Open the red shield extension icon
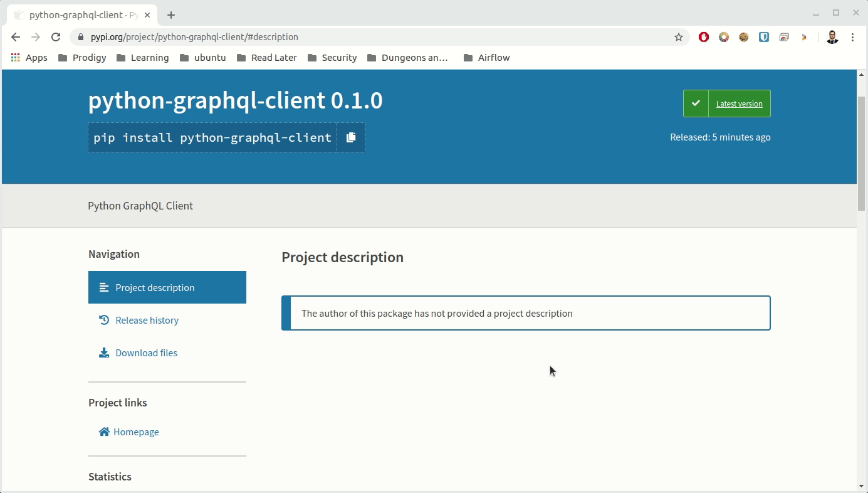Viewport: 868px width, 493px height. (704, 37)
